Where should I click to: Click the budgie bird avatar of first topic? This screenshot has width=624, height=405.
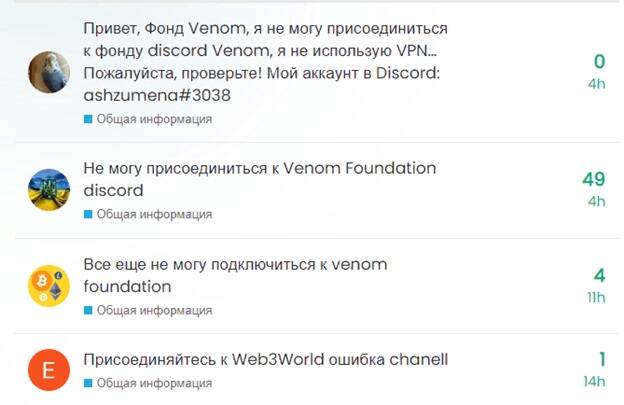coord(47,72)
